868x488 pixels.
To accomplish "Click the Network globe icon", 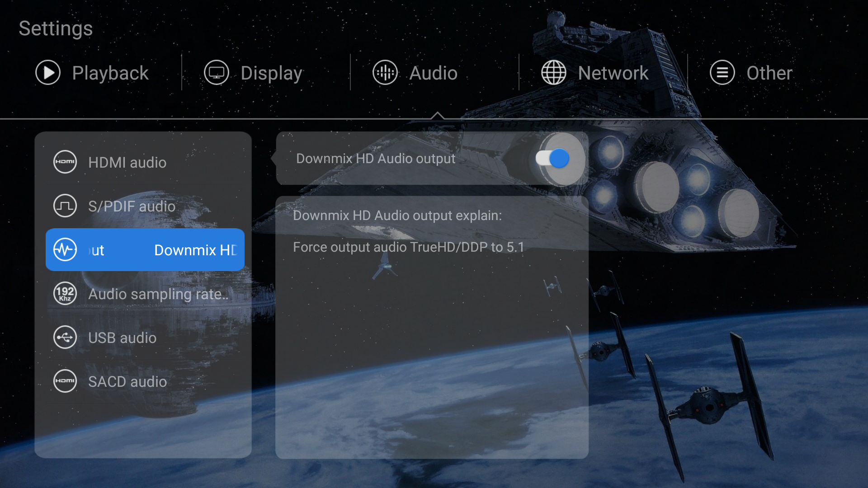I will [x=554, y=72].
